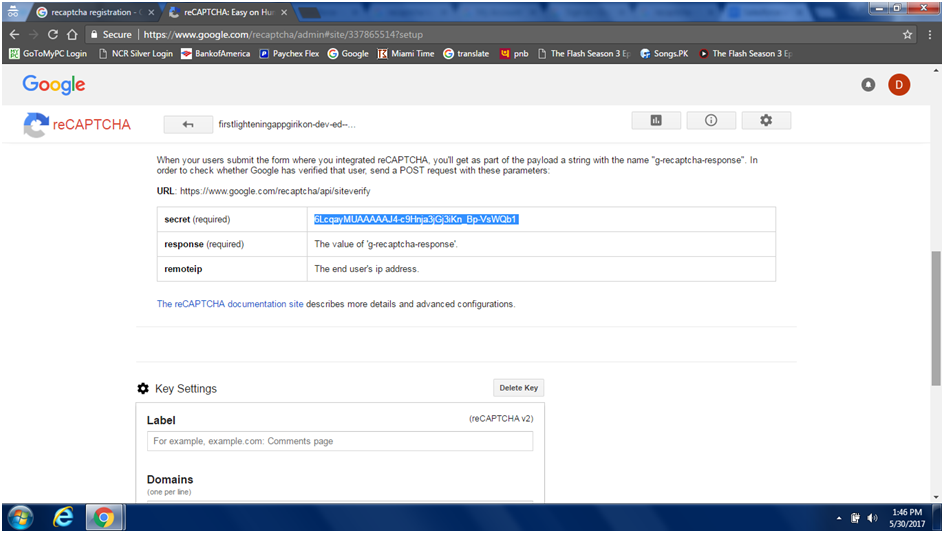
Task: Open the Windows Start menu
Action: coord(20,517)
